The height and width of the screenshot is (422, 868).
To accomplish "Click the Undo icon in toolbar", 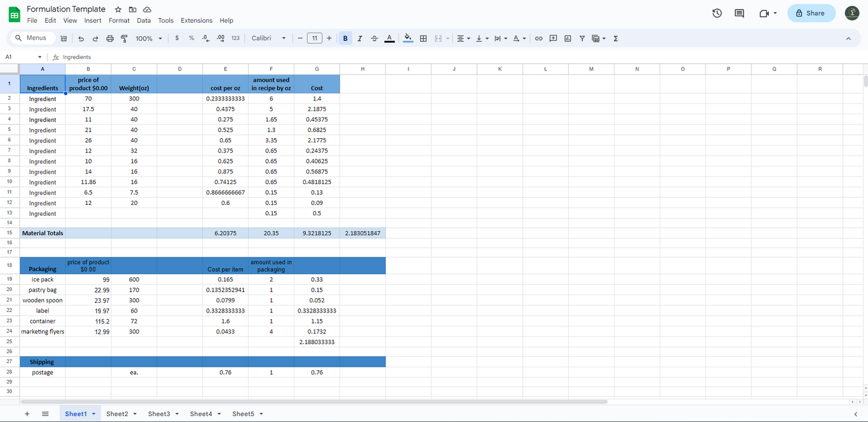I will click(81, 38).
